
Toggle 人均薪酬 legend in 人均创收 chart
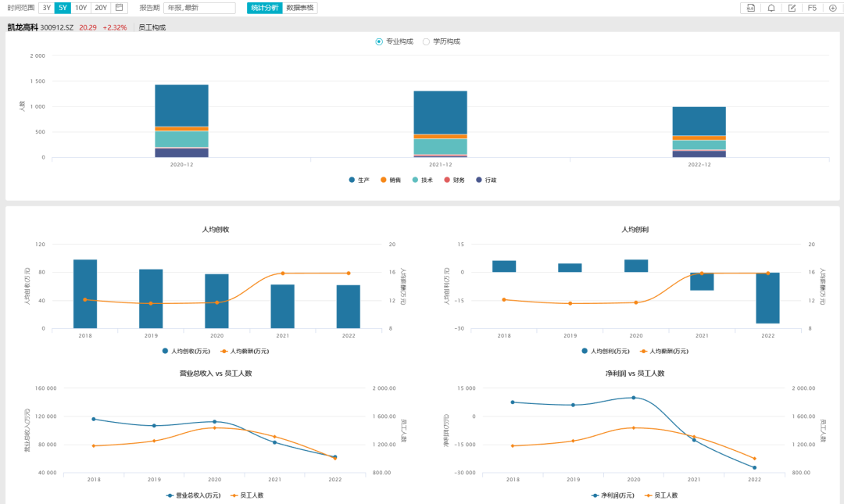point(247,351)
